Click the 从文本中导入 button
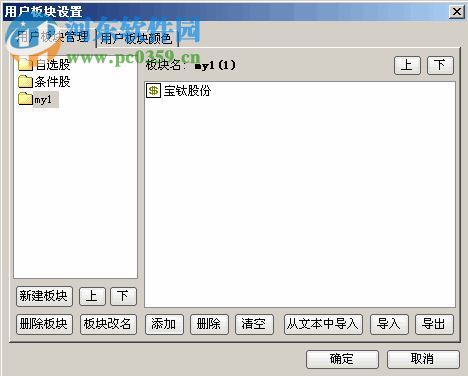This screenshot has height=376, width=468. [323, 324]
